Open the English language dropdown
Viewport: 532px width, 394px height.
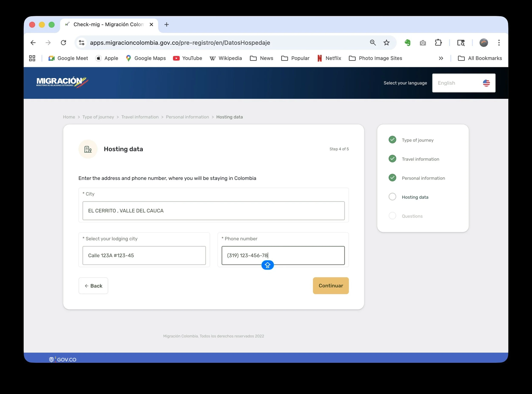click(463, 83)
